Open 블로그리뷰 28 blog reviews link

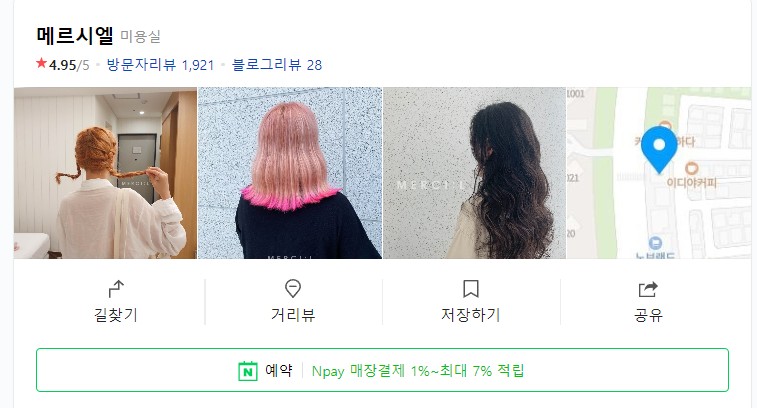click(x=277, y=65)
